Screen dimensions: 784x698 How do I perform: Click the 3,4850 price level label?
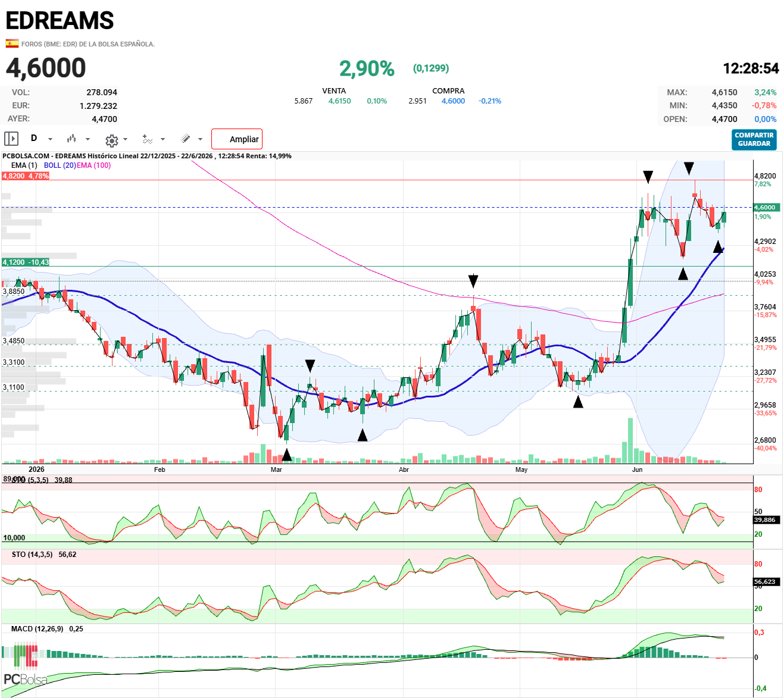click(x=14, y=341)
